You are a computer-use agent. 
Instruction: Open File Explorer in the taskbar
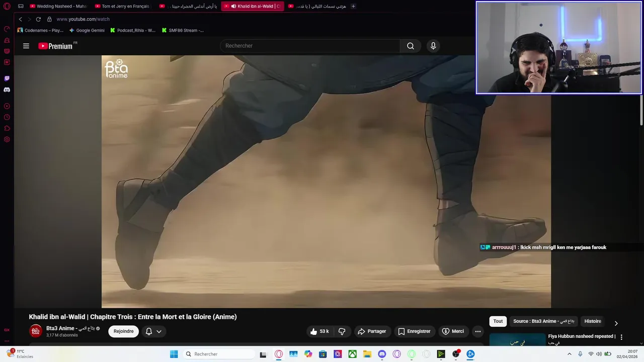367,354
